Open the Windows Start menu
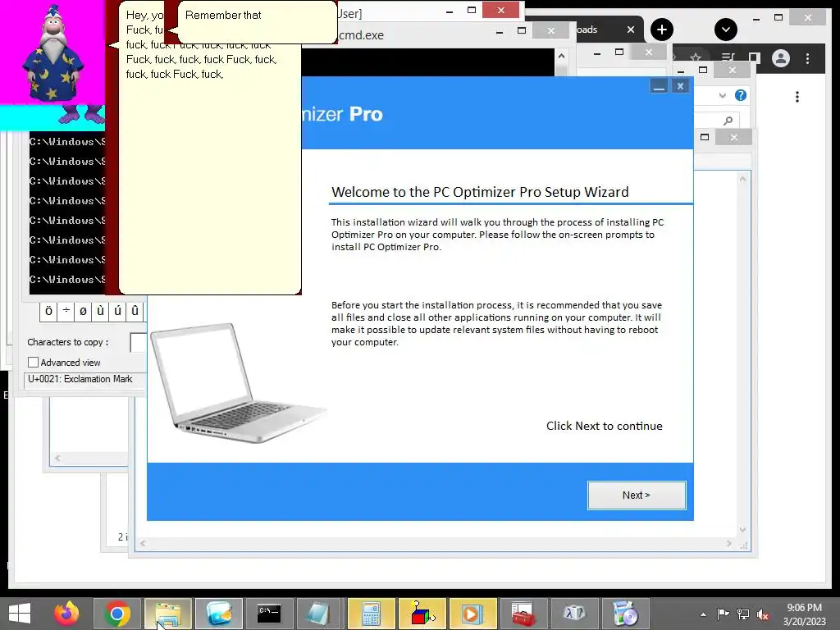Screen dimensions: 840x630 (x=20, y=614)
